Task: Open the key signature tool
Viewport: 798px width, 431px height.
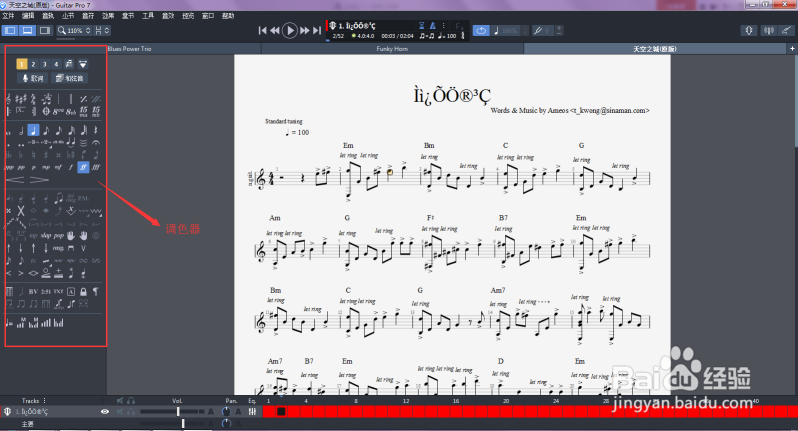Action: tap(21, 99)
